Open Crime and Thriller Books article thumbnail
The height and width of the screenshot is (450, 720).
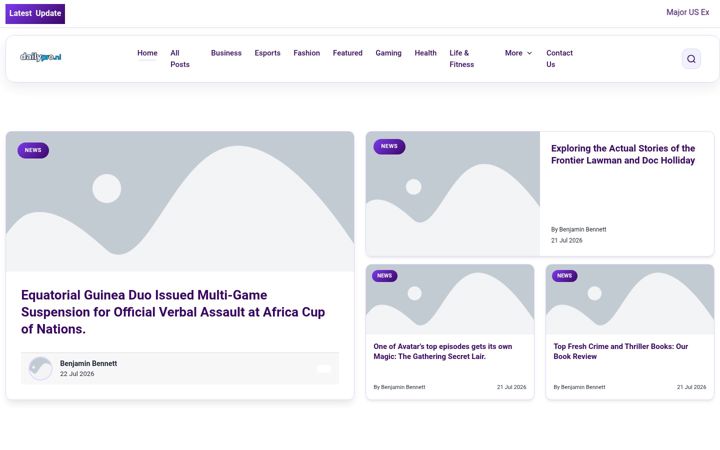click(630, 299)
